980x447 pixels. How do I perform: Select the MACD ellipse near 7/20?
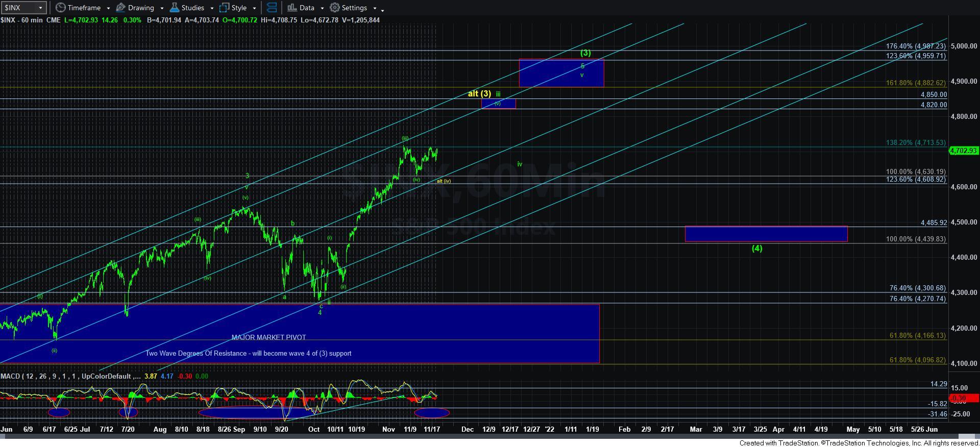128,412
